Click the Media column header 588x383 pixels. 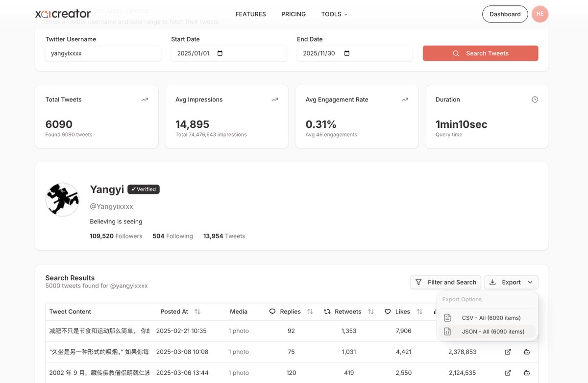[239, 311]
